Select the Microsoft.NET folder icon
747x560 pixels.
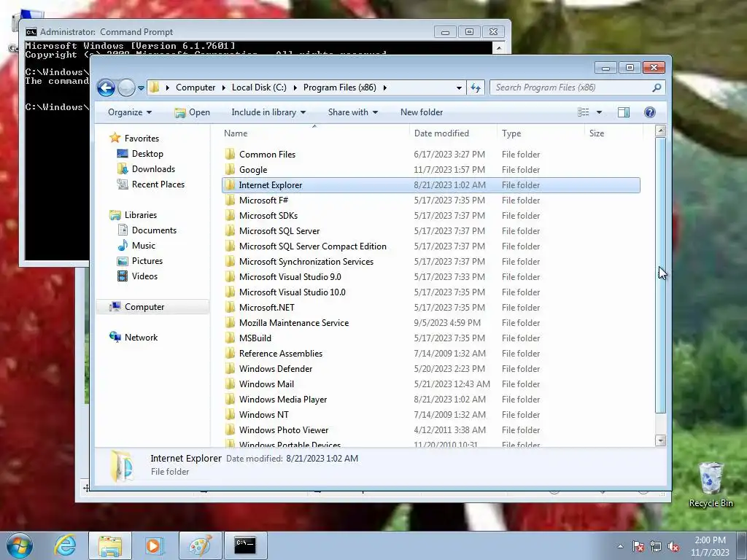click(x=230, y=307)
